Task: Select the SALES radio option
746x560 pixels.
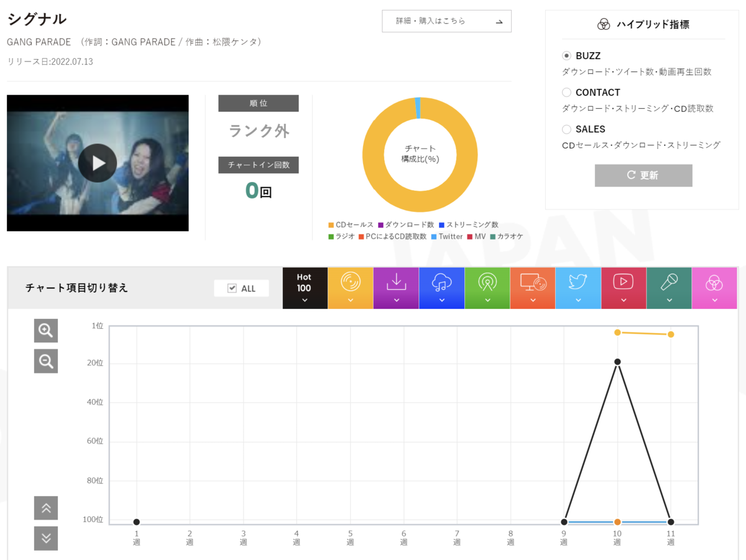Action: [566, 129]
